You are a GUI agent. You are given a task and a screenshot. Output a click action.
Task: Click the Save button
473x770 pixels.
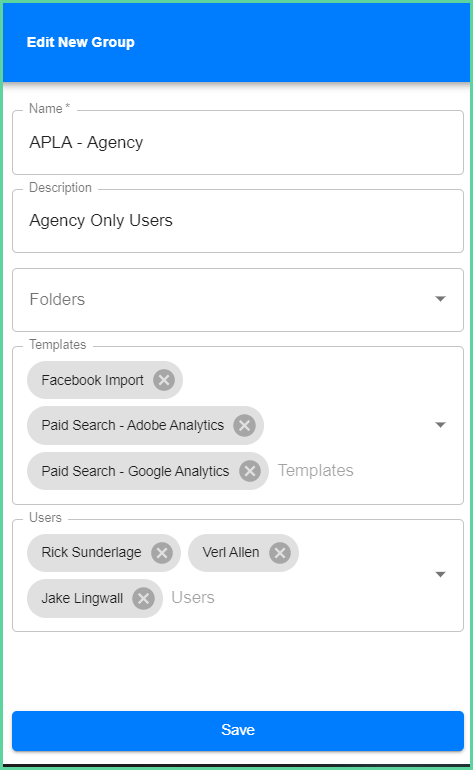[238, 731]
